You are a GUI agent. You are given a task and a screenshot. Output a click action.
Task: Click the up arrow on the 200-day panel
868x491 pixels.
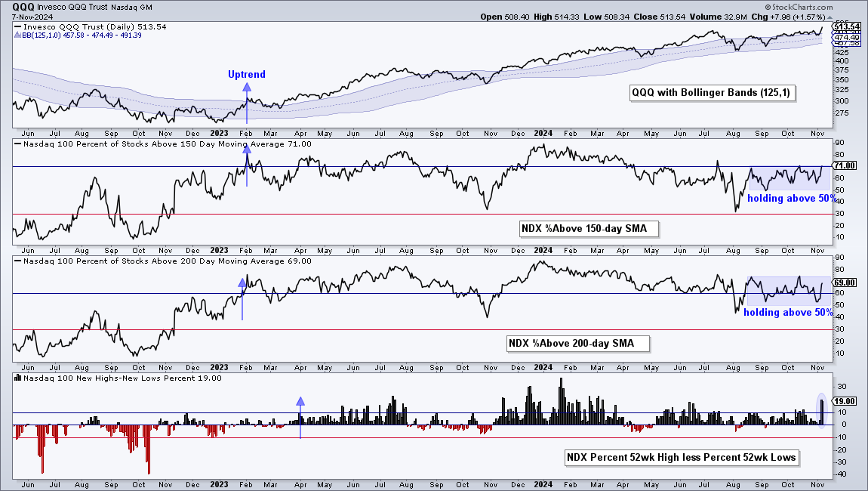click(242, 298)
